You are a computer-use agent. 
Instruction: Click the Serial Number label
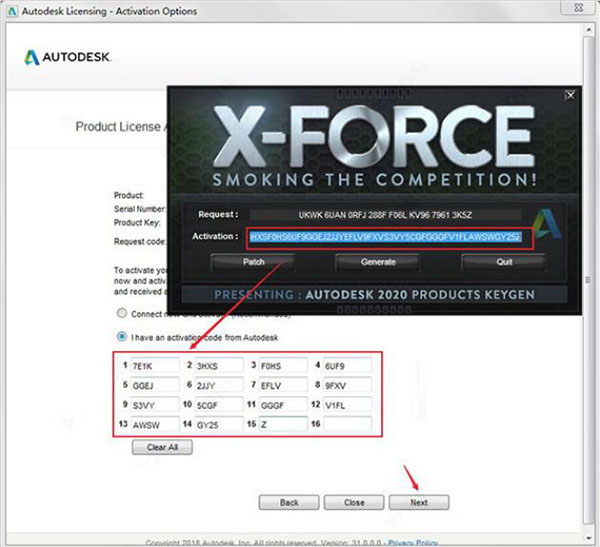pyautogui.click(x=140, y=209)
